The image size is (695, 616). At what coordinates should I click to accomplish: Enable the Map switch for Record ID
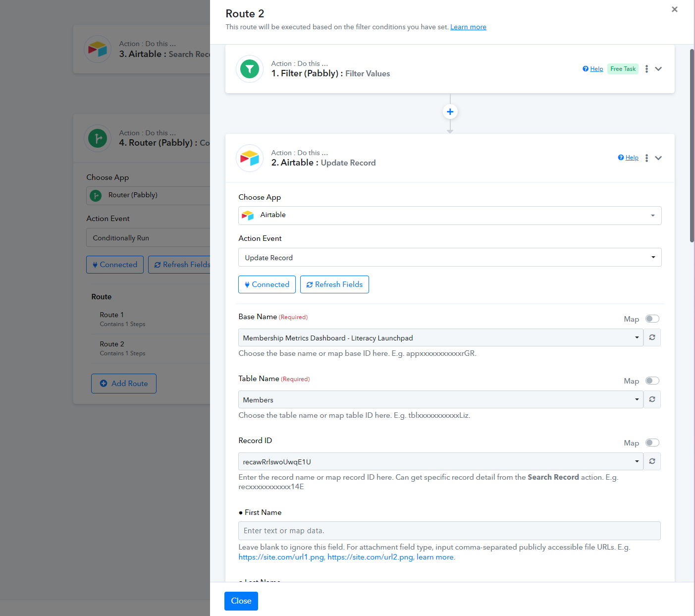point(652,443)
